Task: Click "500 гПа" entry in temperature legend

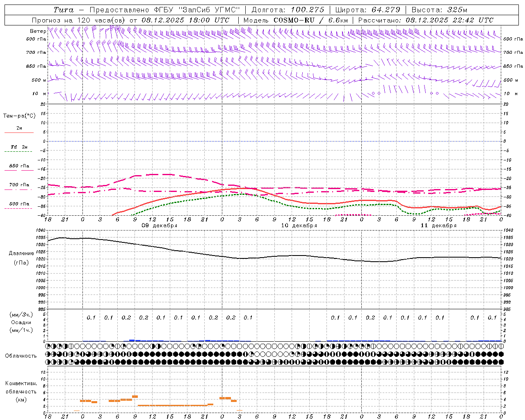Action: click(x=19, y=204)
